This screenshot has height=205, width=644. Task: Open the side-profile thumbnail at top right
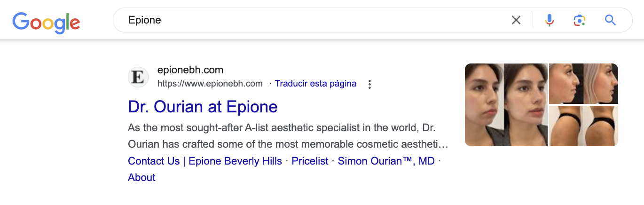pos(583,84)
